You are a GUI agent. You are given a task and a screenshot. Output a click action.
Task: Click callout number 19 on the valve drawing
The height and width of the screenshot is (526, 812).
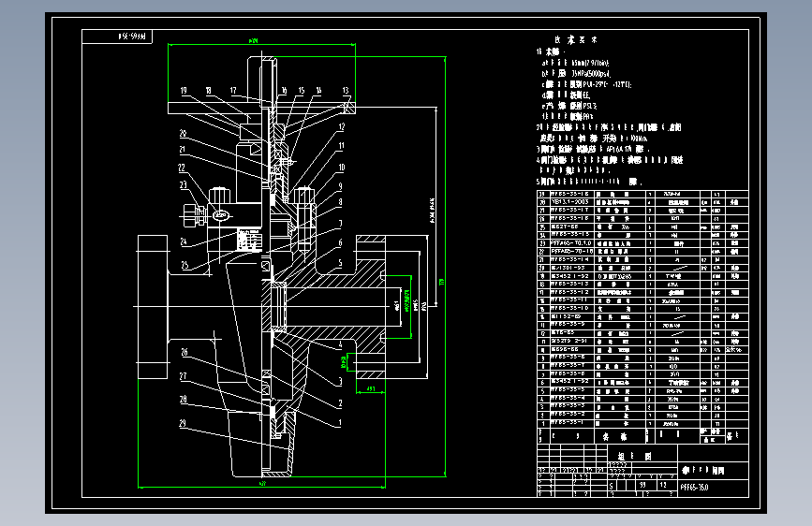click(x=184, y=90)
